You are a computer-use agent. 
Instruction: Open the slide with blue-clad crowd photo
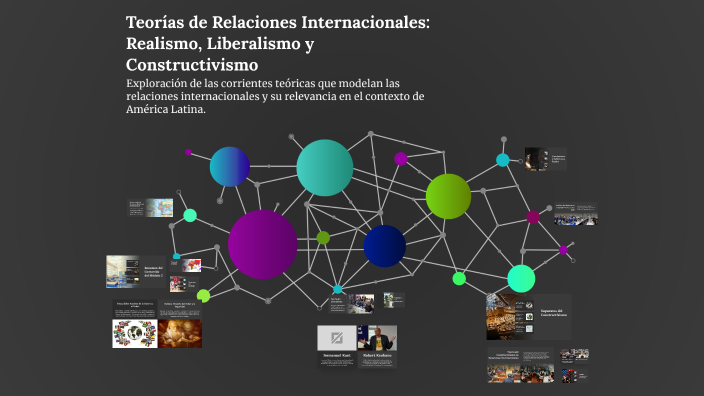point(576,214)
